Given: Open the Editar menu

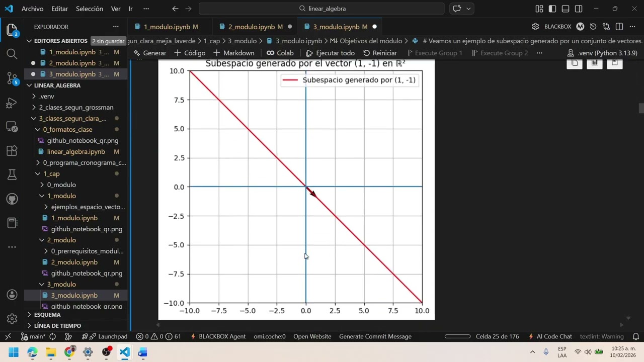Looking at the screenshot, I should 59,9.
